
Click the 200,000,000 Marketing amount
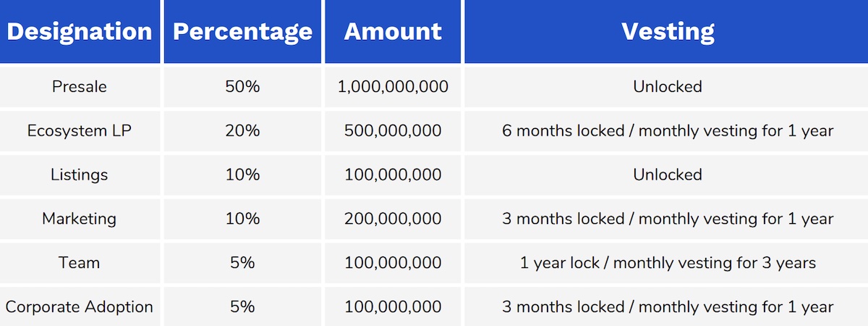[x=393, y=219]
